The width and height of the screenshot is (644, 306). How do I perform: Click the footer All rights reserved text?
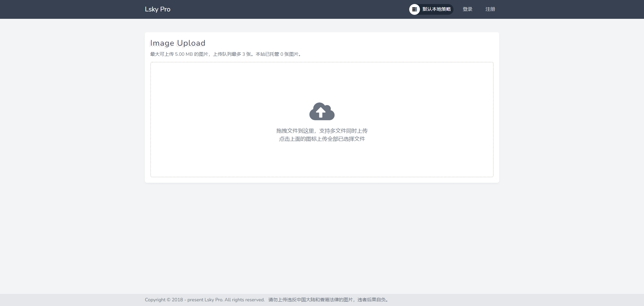[x=244, y=300]
